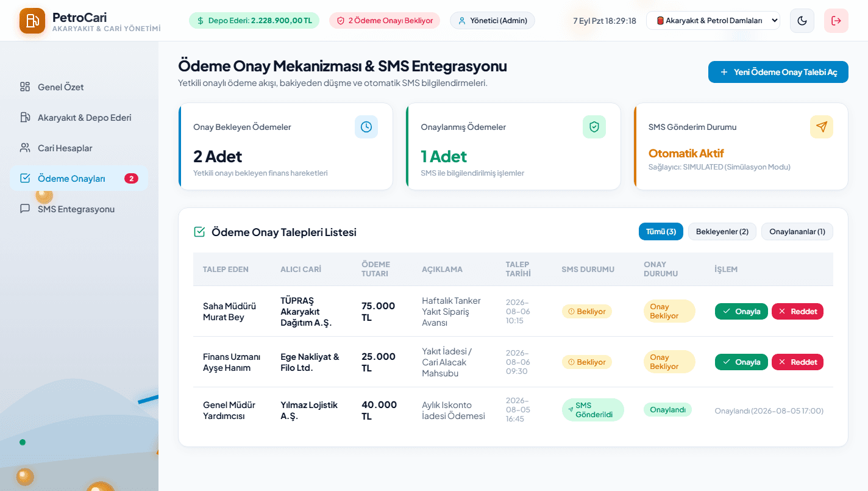Screen dimensions: 868x491
Task: Click the Bekliyor SMS status in Ege Nakliyat row
Action: pyautogui.click(x=586, y=362)
